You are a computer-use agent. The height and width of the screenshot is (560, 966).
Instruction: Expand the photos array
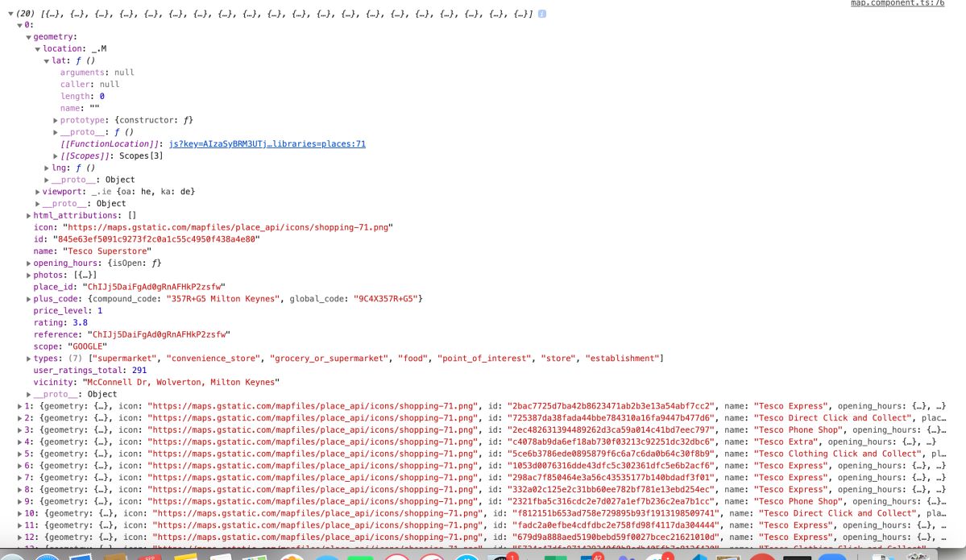[x=28, y=276]
